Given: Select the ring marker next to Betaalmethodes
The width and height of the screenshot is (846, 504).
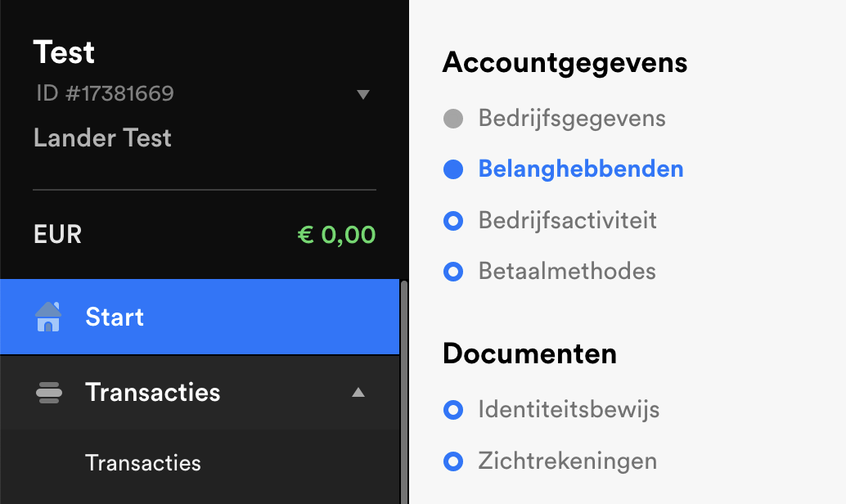Looking at the screenshot, I should [453, 272].
